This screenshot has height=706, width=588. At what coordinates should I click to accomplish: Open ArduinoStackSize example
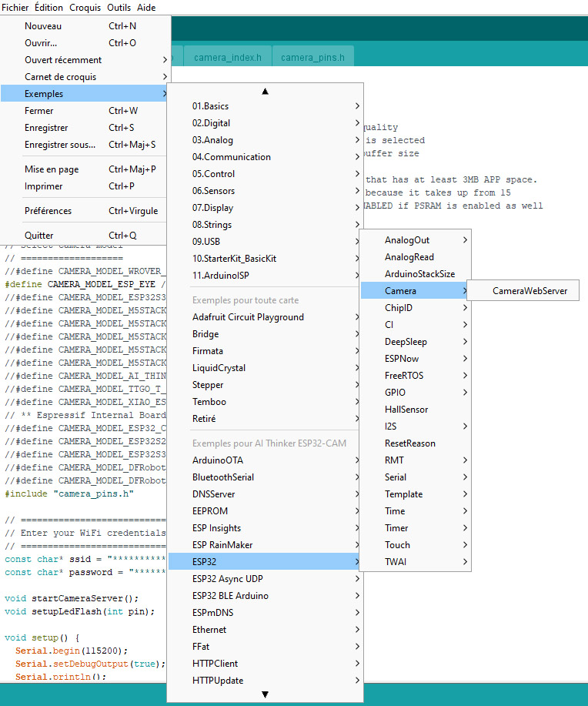click(x=415, y=274)
